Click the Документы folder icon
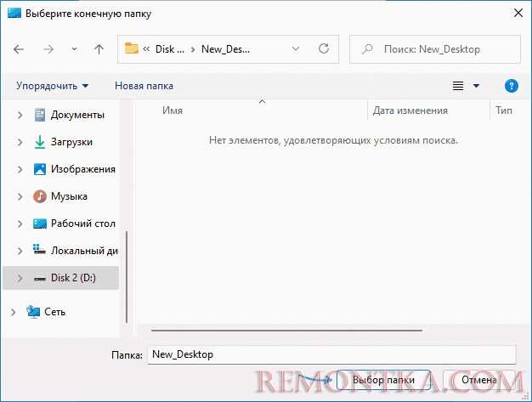Viewport: 532px width, 402px height. (x=40, y=115)
